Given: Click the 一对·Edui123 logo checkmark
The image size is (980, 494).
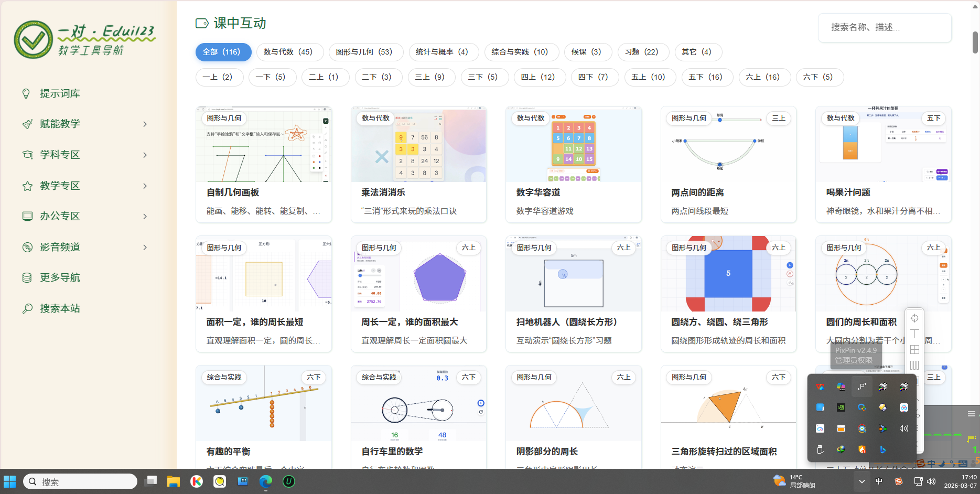Looking at the screenshot, I should click(34, 40).
